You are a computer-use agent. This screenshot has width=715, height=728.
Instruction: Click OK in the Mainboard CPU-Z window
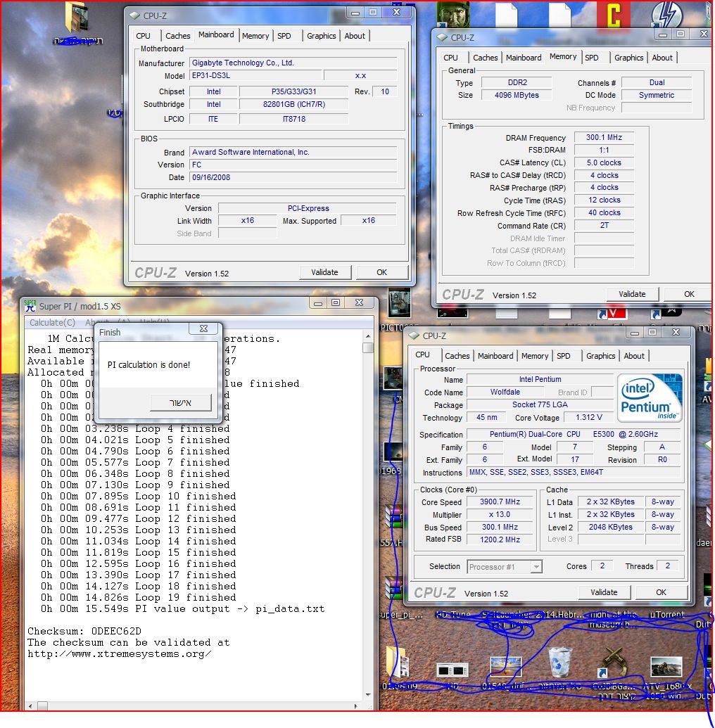(382, 272)
